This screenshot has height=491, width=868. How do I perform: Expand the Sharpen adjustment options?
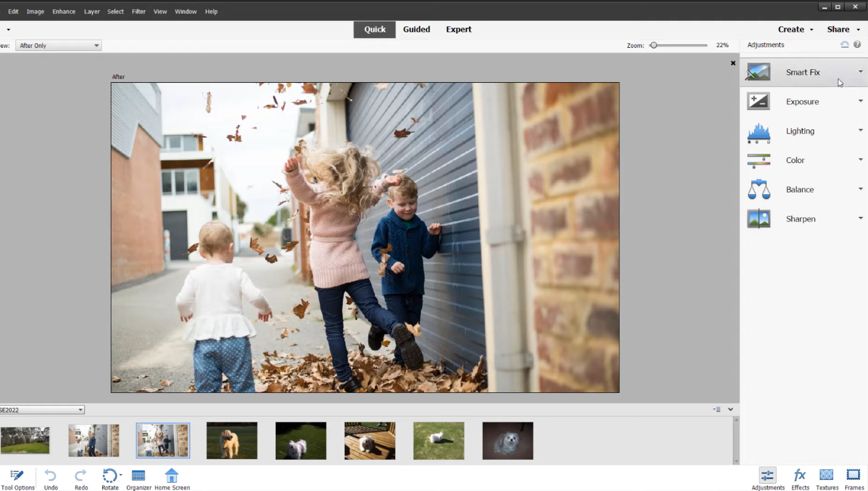[860, 218]
